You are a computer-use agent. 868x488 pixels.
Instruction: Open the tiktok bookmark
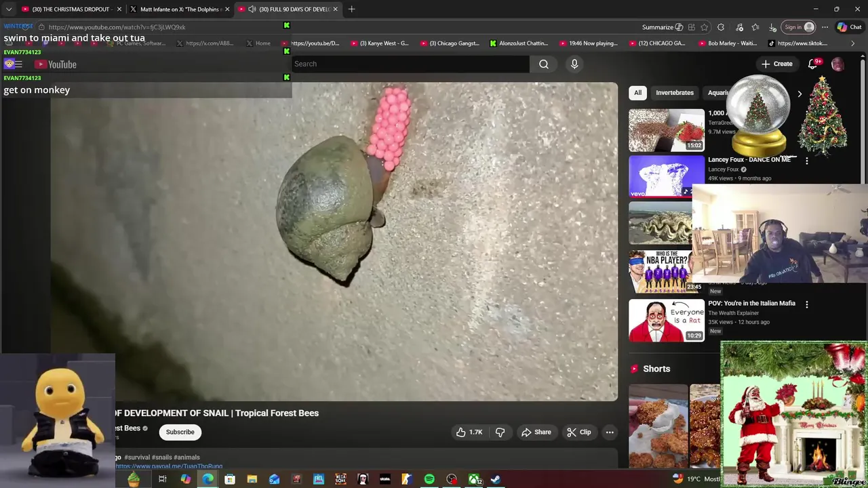pyautogui.click(x=797, y=43)
